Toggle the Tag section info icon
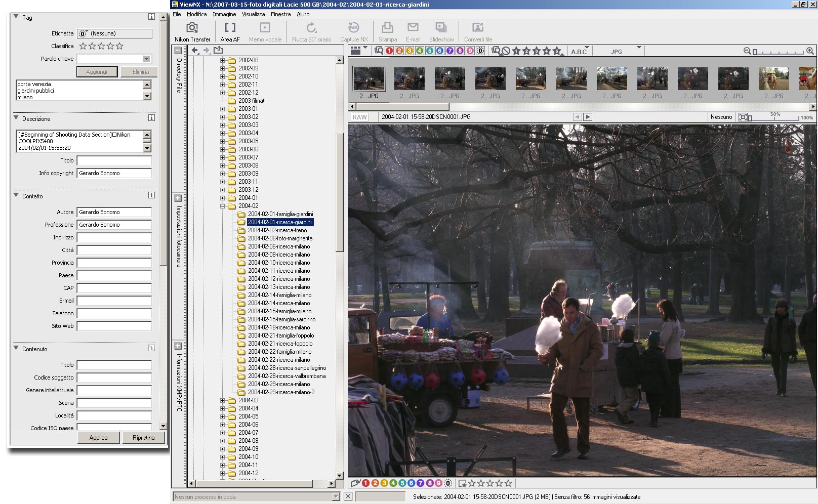The image size is (818, 504). point(151,17)
